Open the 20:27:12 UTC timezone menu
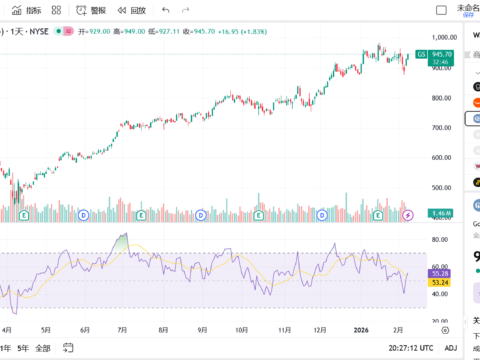480x360 pixels. coord(411,348)
